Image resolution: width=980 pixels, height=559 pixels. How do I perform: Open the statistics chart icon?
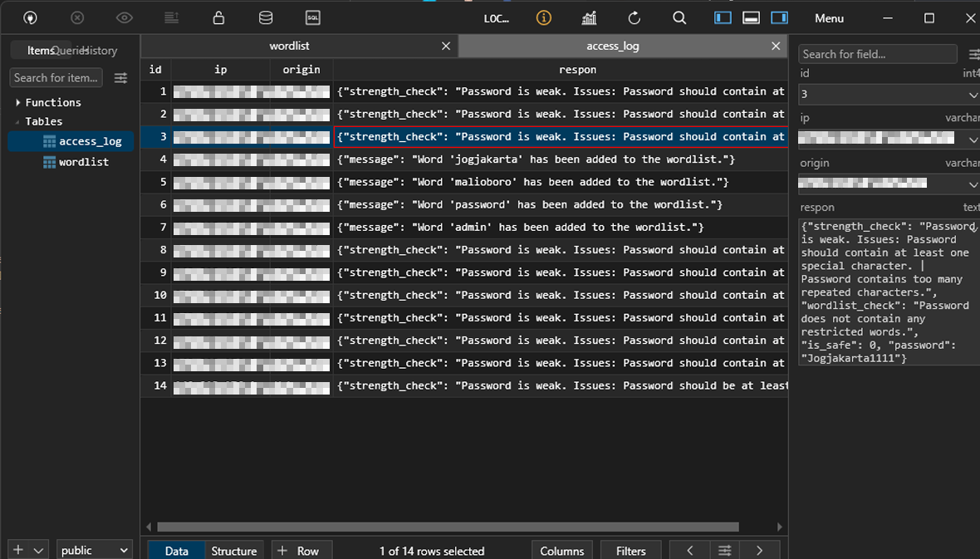pyautogui.click(x=589, y=17)
